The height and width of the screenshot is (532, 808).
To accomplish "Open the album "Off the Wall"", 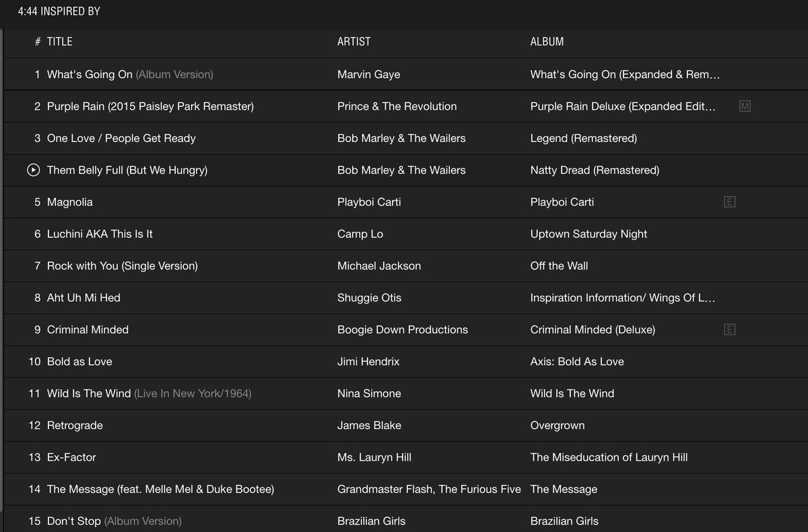I will pos(560,265).
